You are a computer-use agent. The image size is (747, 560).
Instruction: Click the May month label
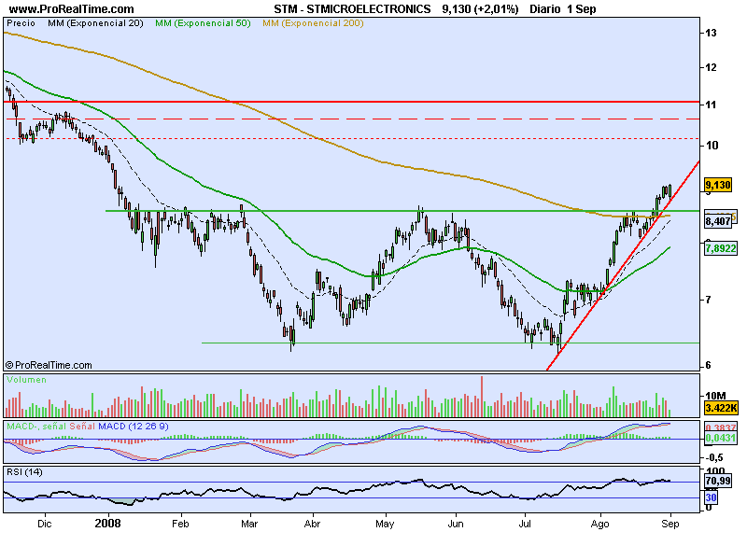385,524
